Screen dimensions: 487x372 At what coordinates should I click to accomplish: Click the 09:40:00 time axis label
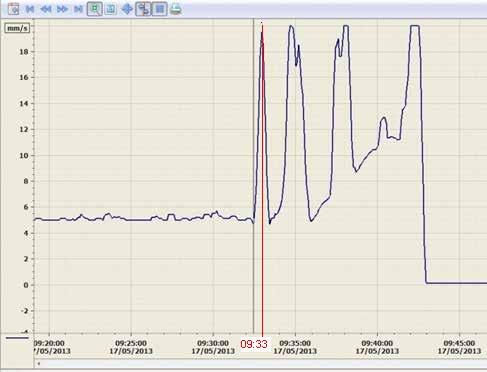click(x=377, y=343)
